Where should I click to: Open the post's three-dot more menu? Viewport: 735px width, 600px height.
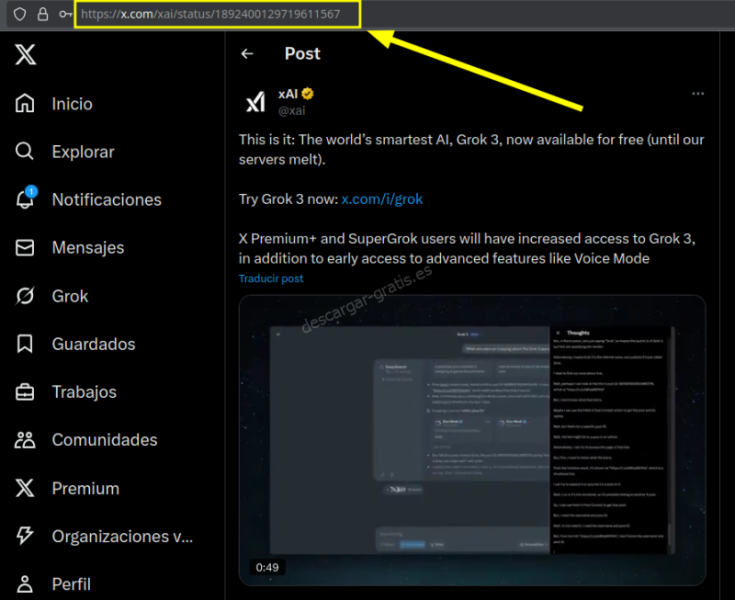point(697,94)
